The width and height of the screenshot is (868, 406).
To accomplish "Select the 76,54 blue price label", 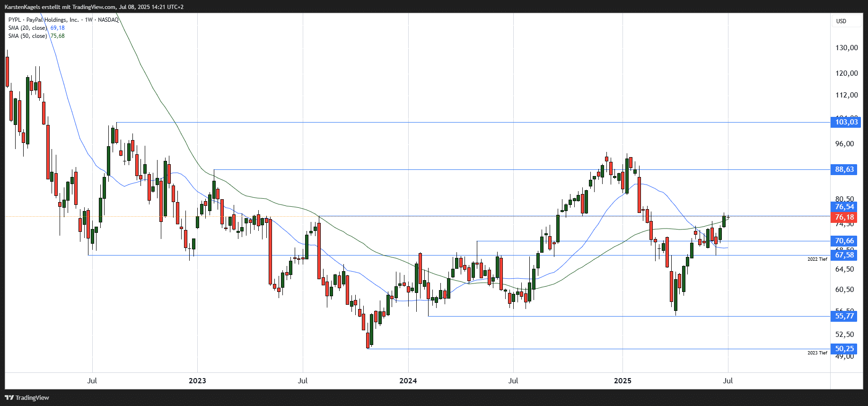I will (844, 207).
